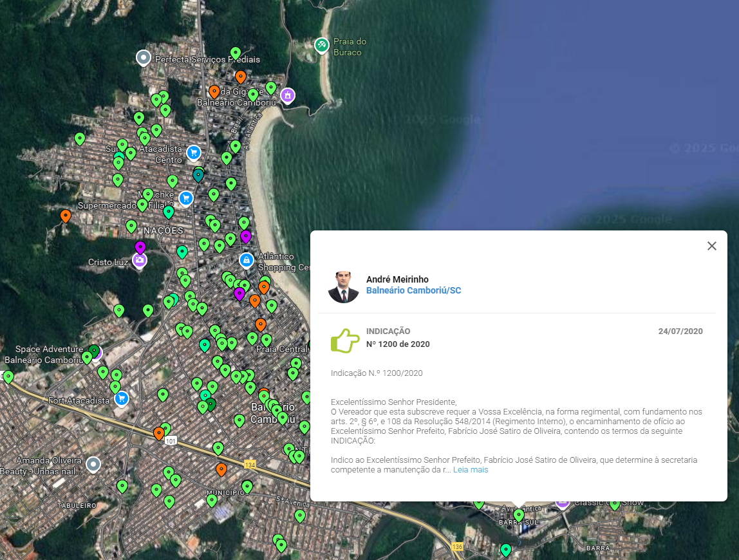Open the Balneário Camboriú/SC city link

[413, 290]
